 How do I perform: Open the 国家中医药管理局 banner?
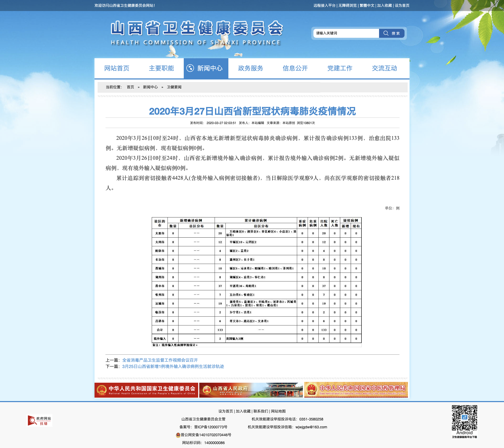click(356, 390)
